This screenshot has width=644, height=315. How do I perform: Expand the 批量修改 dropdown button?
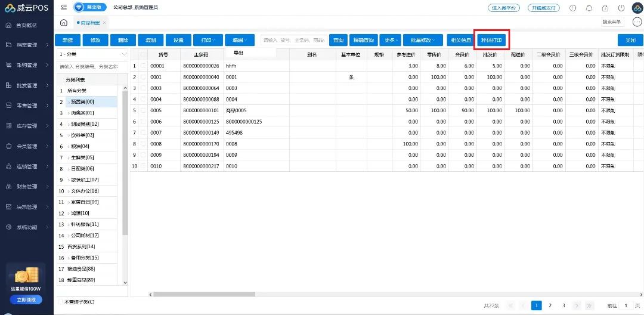(423, 40)
